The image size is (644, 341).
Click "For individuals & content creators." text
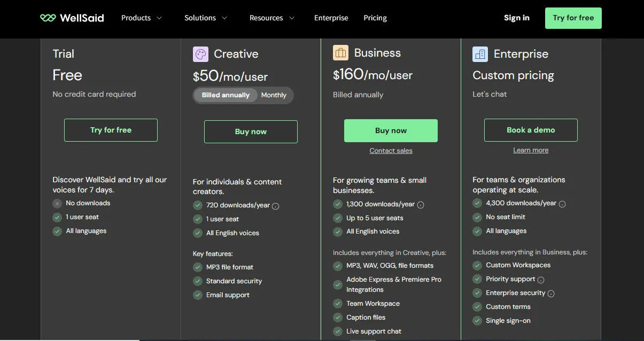click(237, 187)
